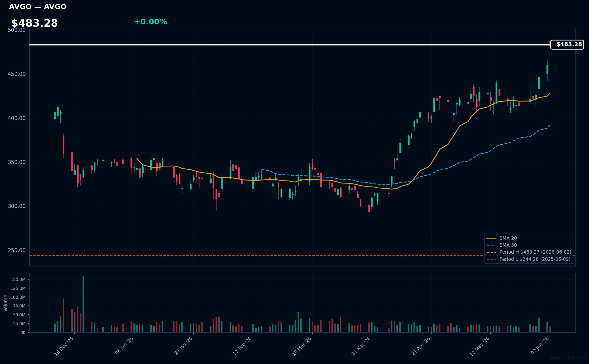Select the 06 Jan '26 date label
The width and height of the screenshot is (589, 364).
click(x=124, y=346)
